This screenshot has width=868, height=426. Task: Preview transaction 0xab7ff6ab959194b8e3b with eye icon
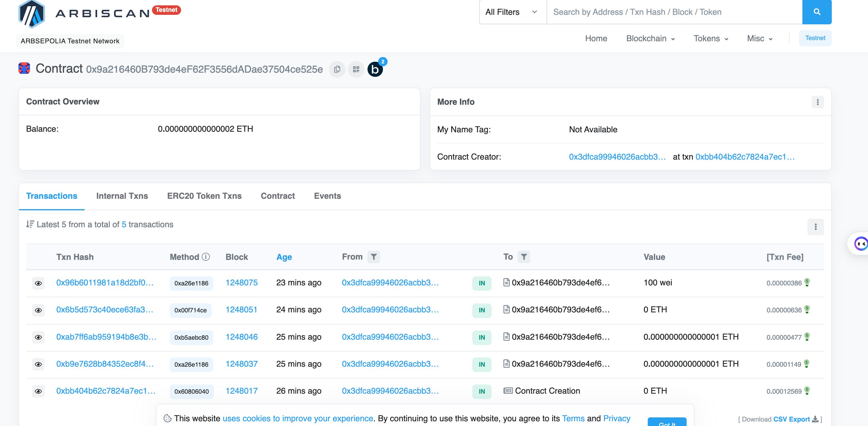point(38,337)
